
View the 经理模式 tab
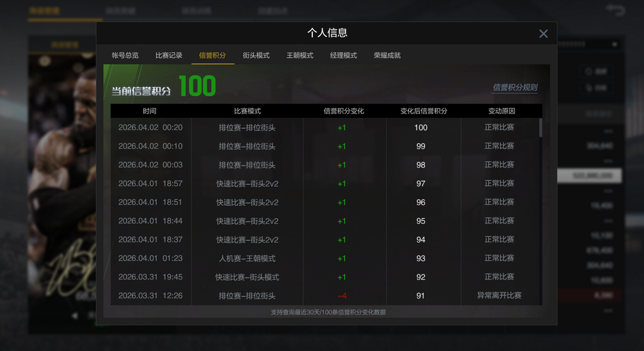[343, 55]
